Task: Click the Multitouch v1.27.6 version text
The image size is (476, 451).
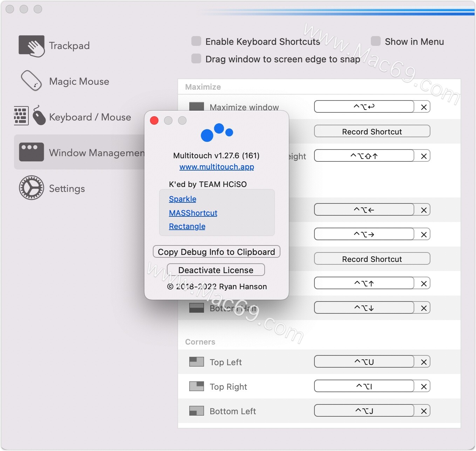Action: tap(216, 155)
